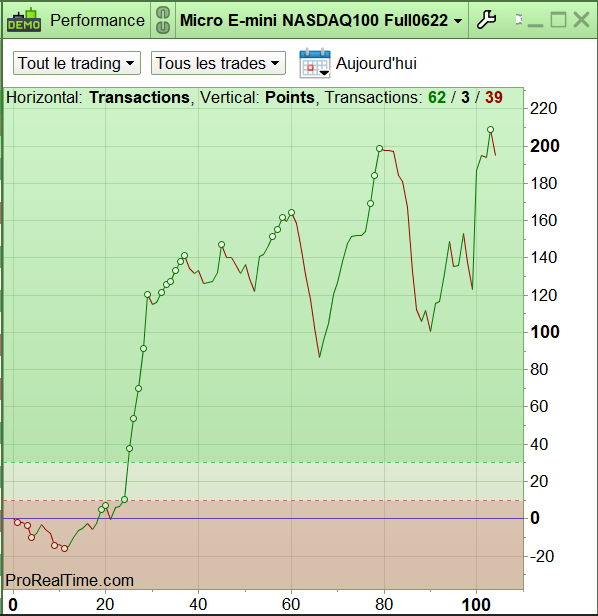Expand the Tous les trades dropdown
The image size is (598, 616).
click(218, 63)
